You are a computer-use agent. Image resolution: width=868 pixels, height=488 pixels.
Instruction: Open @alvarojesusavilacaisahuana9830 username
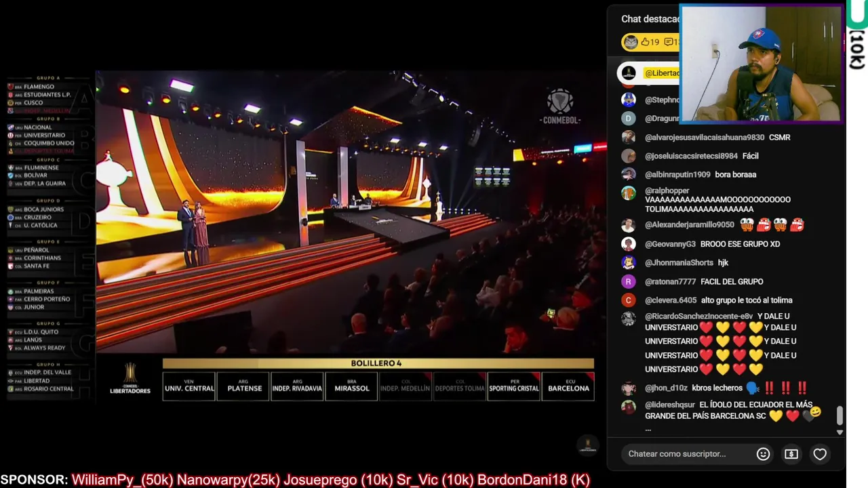coord(705,138)
